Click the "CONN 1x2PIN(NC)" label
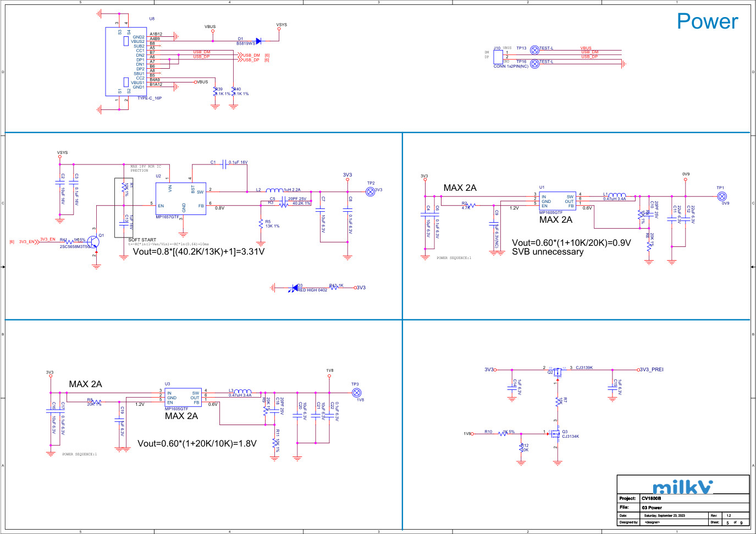The height and width of the screenshot is (534, 756). 511,66
